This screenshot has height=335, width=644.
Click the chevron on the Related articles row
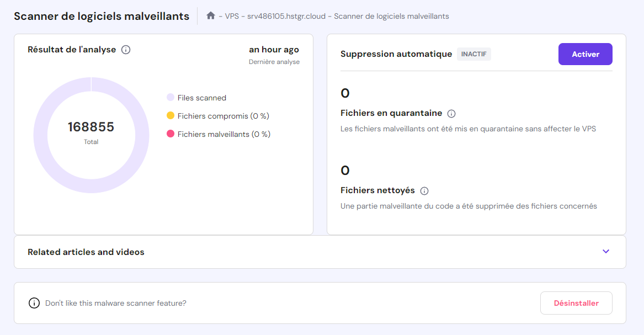[605, 252]
